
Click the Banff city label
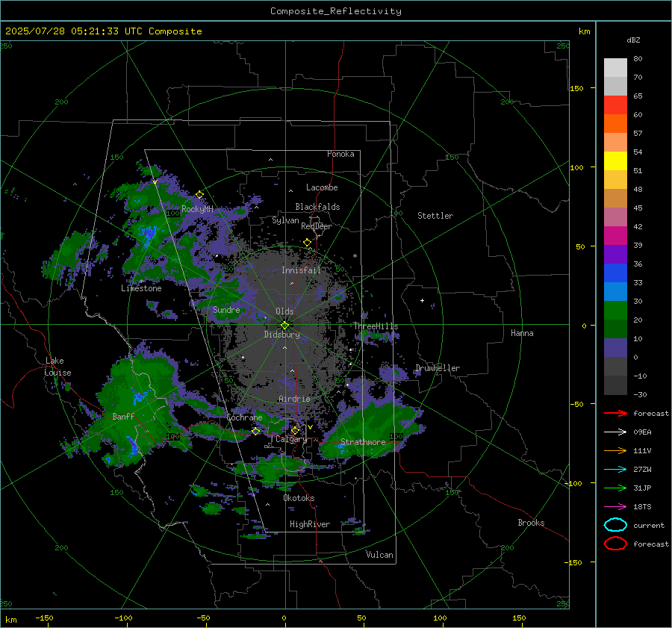123,416
